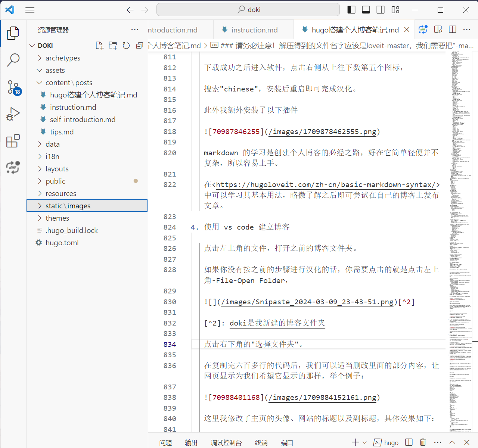Close the hugo搭建个人博客笔记.md tab
478x448 pixels.
point(407,29)
